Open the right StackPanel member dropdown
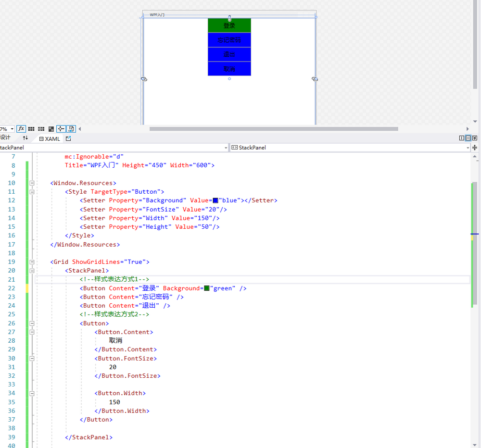 pyautogui.click(x=468, y=148)
